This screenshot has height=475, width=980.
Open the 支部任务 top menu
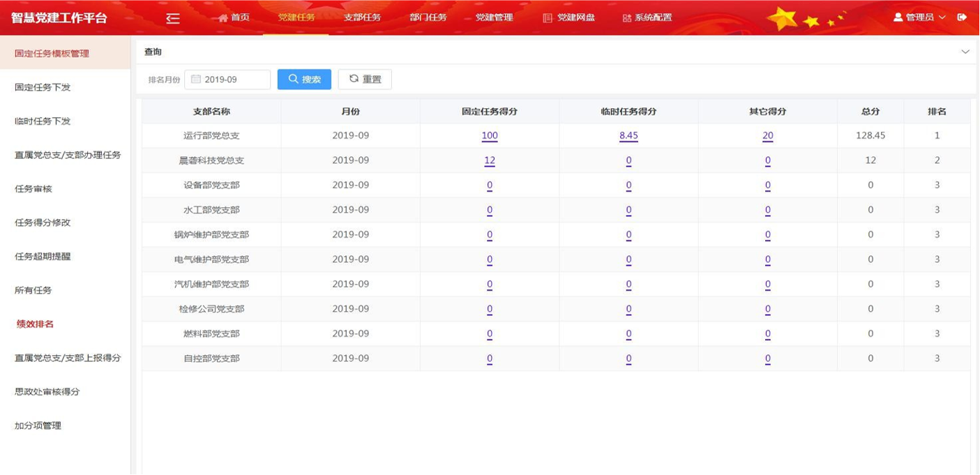pyautogui.click(x=362, y=17)
